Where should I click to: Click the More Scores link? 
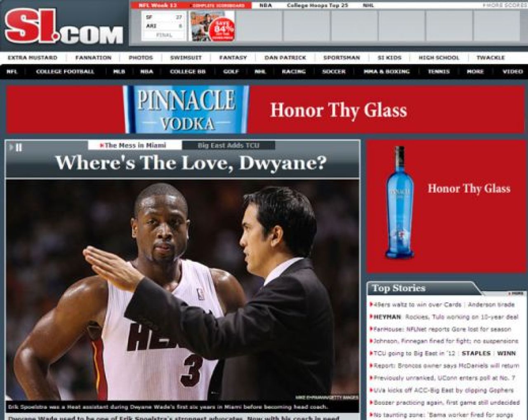[x=505, y=5]
